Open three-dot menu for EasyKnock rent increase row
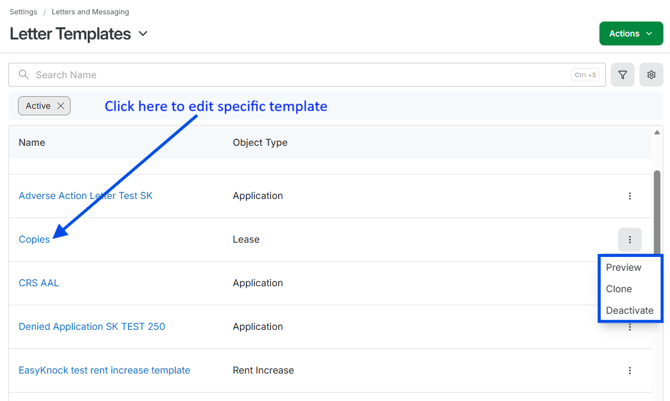 click(x=629, y=370)
